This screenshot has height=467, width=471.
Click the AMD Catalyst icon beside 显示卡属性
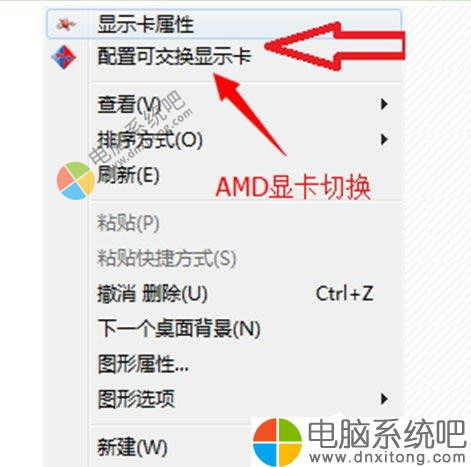click(66, 24)
